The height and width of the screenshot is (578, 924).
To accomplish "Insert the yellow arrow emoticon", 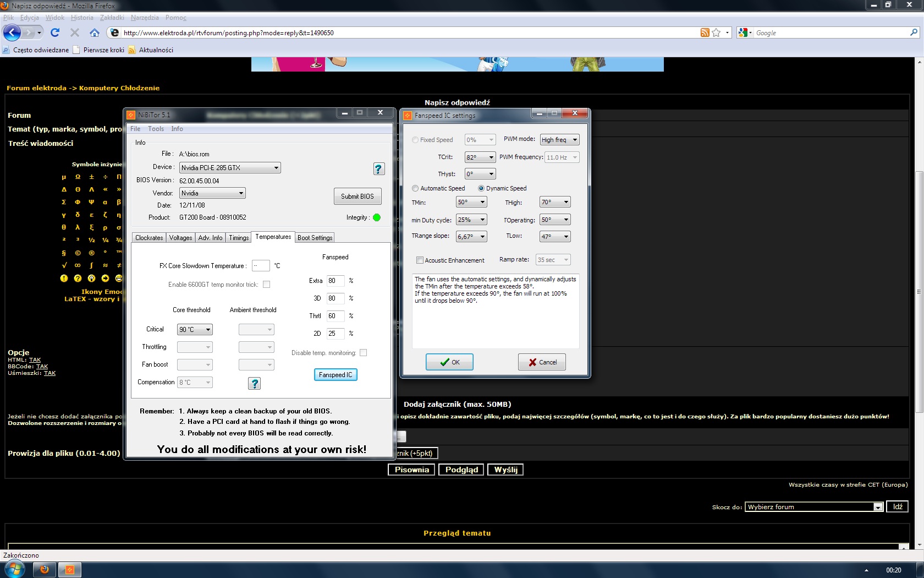I will click(105, 278).
